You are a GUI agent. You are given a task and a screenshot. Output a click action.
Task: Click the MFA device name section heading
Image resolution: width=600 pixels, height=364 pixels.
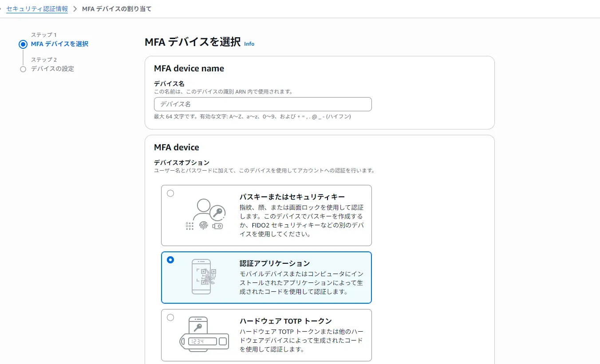point(189,68)
